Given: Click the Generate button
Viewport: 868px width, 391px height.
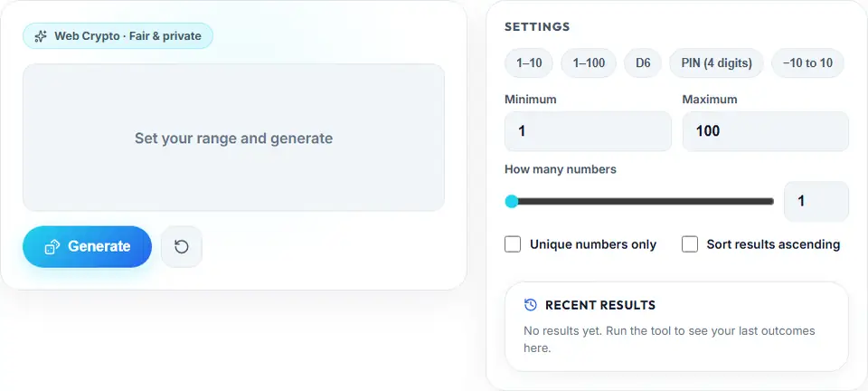Looking at the screenshot, I should (x=87, y=246).
